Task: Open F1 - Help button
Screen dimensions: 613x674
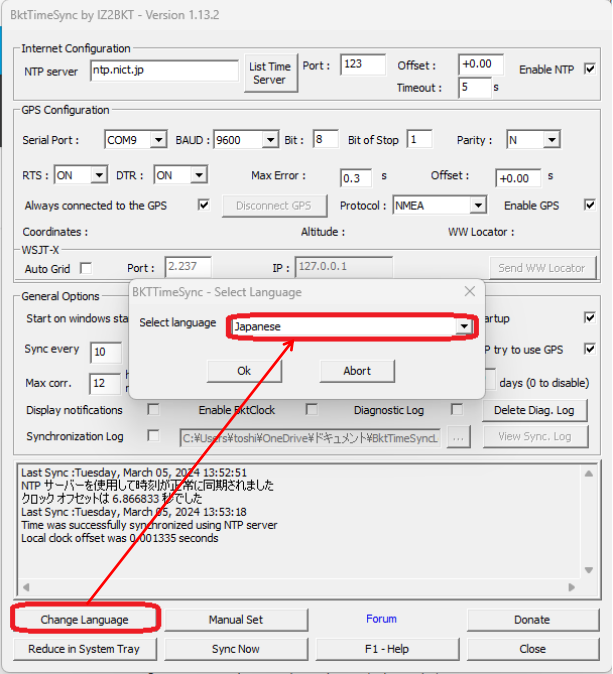Action: click(x=387, y=649)
